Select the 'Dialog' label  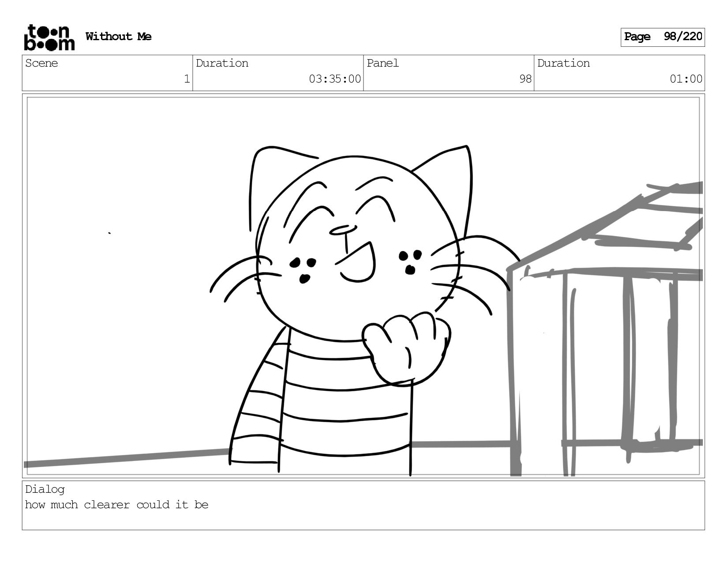(x=45, y=489)
